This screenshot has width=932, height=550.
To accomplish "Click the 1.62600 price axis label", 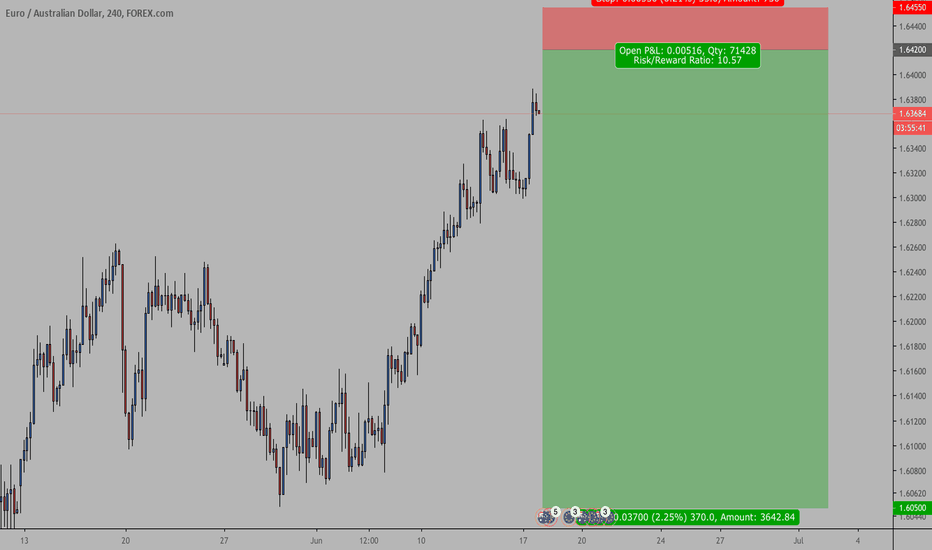I will [x=912, y=247].
